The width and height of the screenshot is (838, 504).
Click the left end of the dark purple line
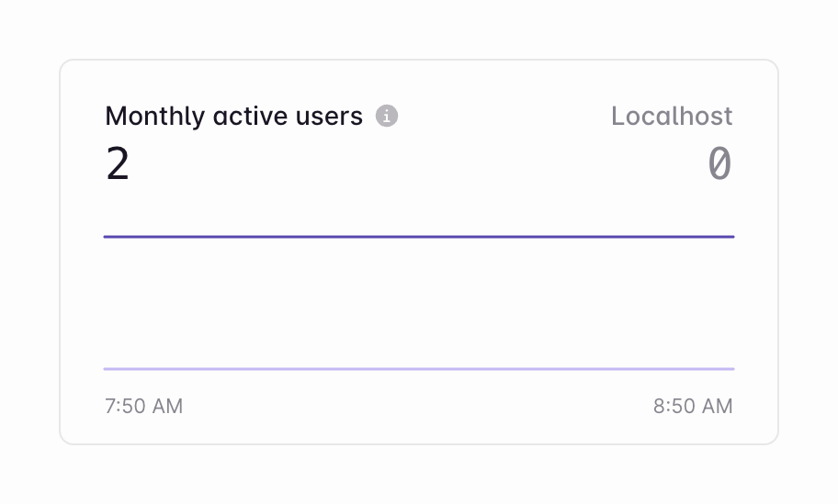108,237
